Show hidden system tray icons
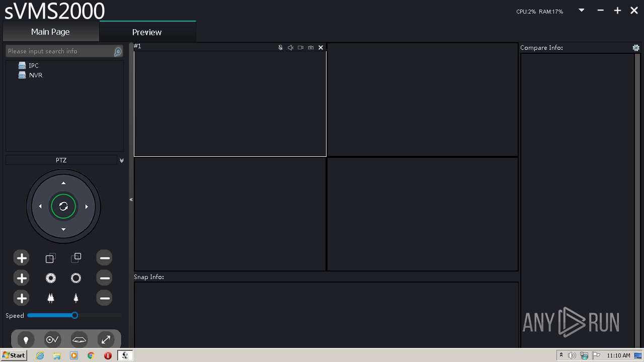644x362 pixels. pyautogui.click(x=561, y=355)
